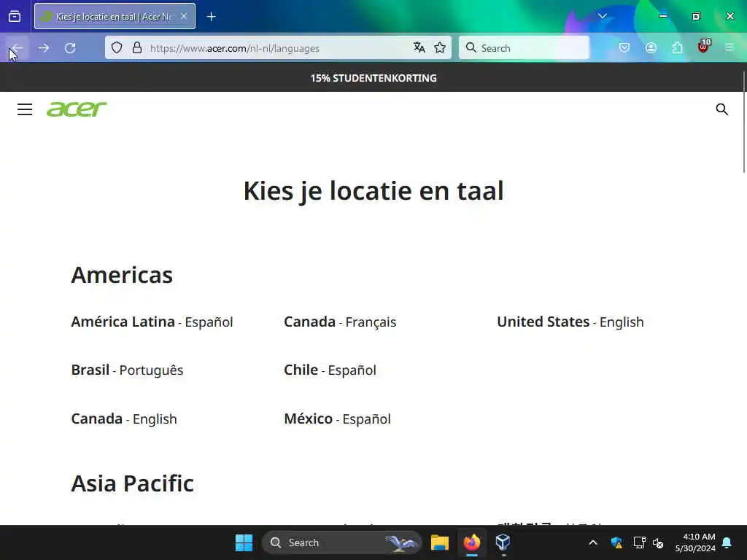Image resolution: width=747 pixels, height=560 pixels.
Task: Open the Acer site search icon
Action: tap(721, 109)
